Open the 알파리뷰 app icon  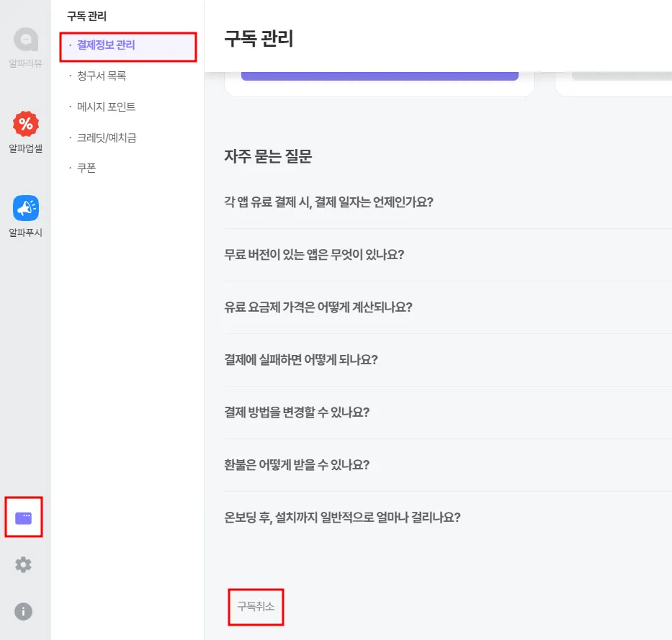click(x=26, y=40)
